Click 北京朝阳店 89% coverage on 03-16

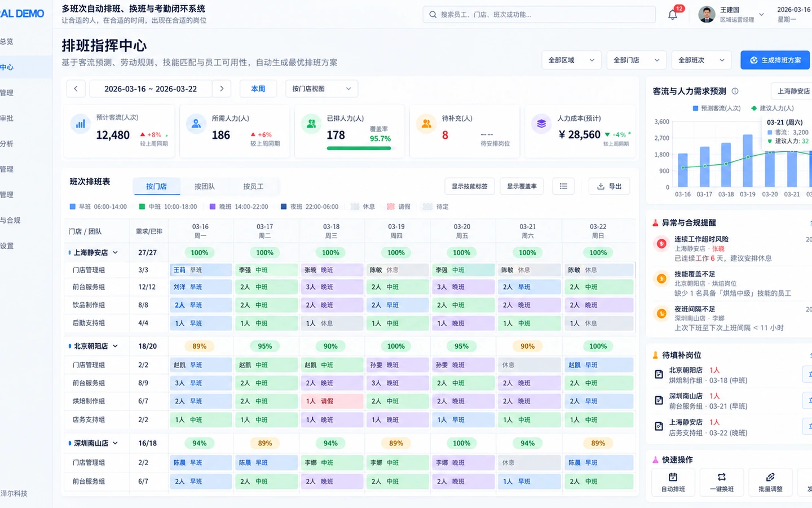[x=200, y=346]
